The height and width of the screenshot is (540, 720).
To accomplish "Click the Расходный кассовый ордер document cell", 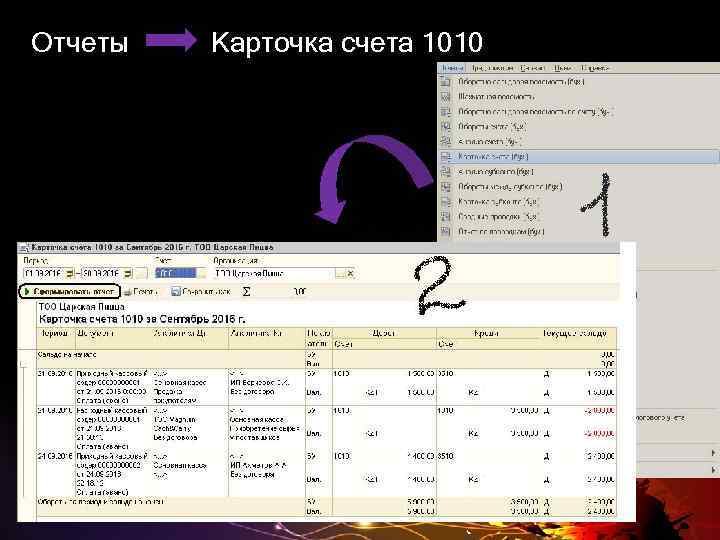I will [113, 428].
